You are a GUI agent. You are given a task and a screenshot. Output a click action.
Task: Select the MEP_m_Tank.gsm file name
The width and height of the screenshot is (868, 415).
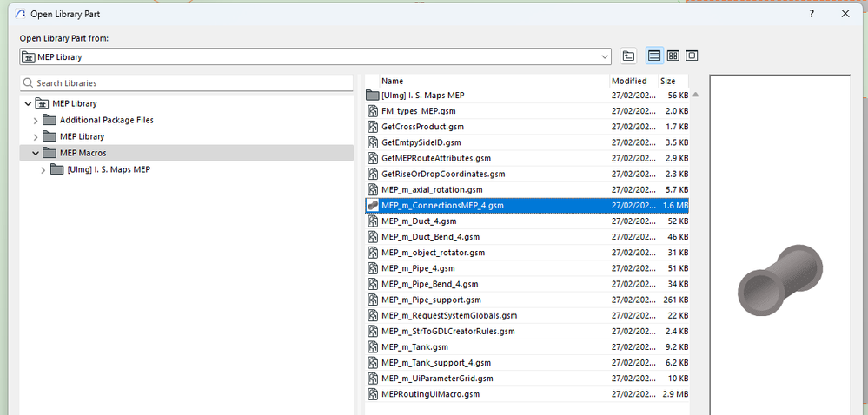414,347
